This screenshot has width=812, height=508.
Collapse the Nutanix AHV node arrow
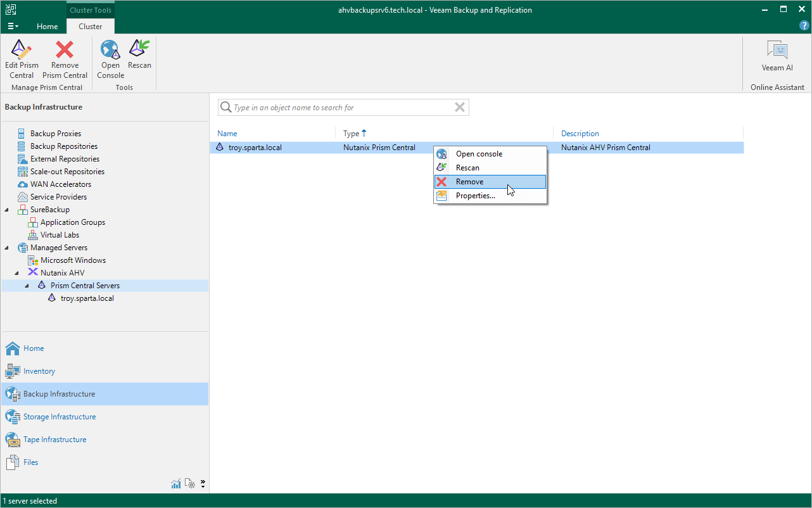point(17,273)
